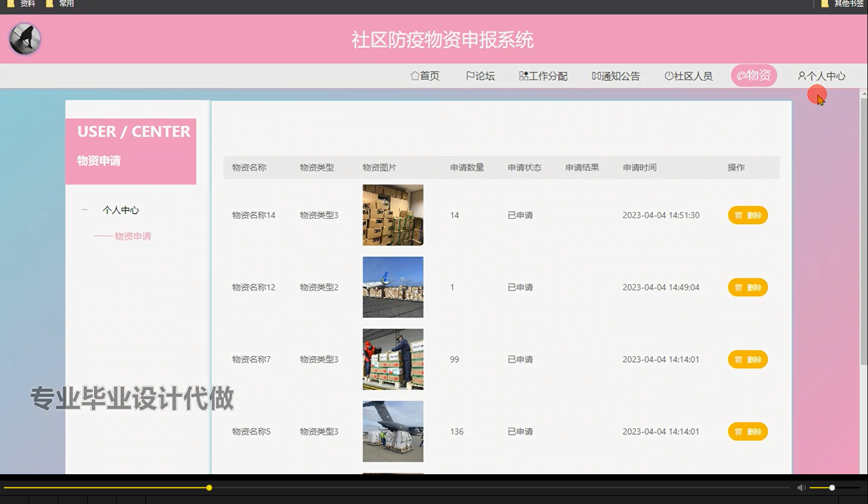Mute the video using the speaker icon
This screenshot has height=504, width=868.
[x=801, y=487]
